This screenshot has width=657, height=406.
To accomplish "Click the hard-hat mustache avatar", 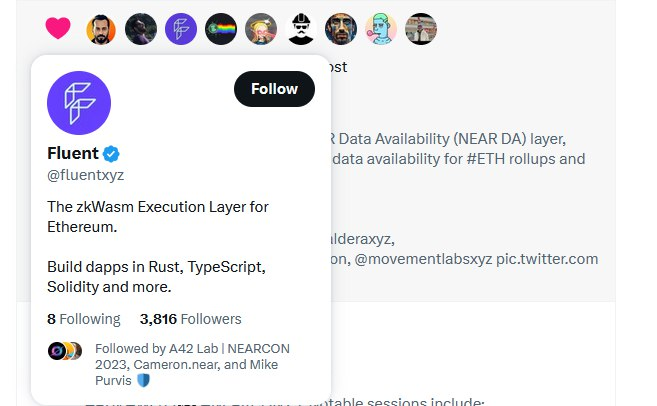I will [x=301, y=29].
